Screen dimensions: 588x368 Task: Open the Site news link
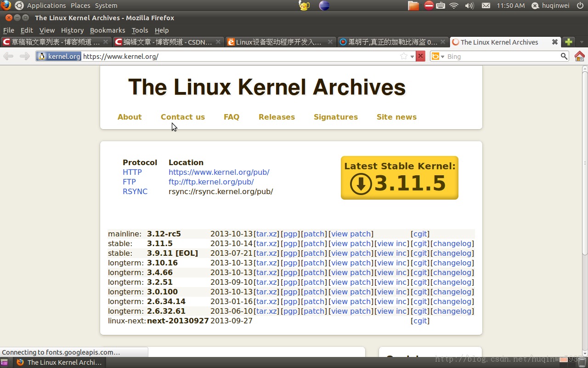pyautogui.click(x=396, y=117)
